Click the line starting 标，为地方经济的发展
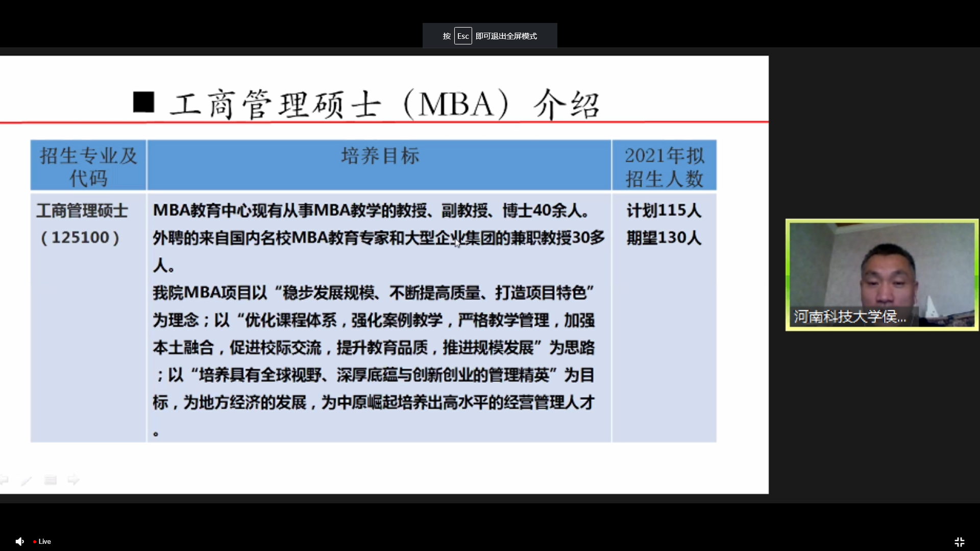This screenshot has width=980, height=551. pyautogui.click(x=374, y=402)
